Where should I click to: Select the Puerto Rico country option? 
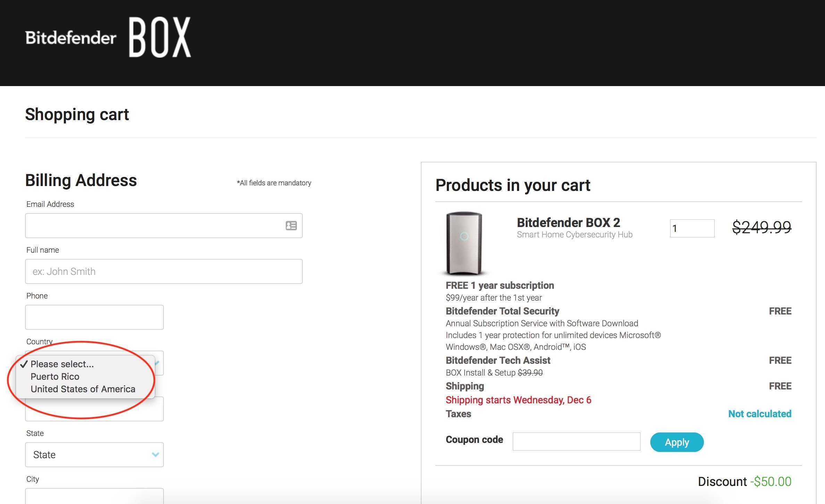tap(55, 377)
